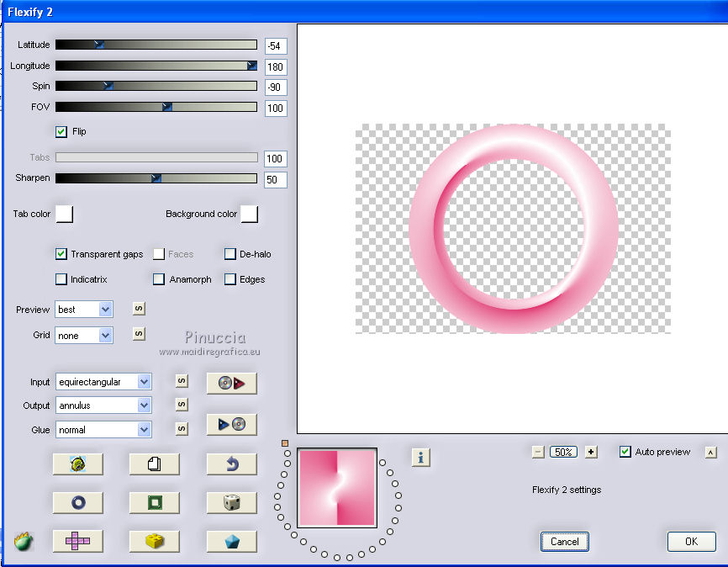Click the Latitude slider track
Image resolution: width=728 pixels, height=567 pixels.
tap(156, 45)
